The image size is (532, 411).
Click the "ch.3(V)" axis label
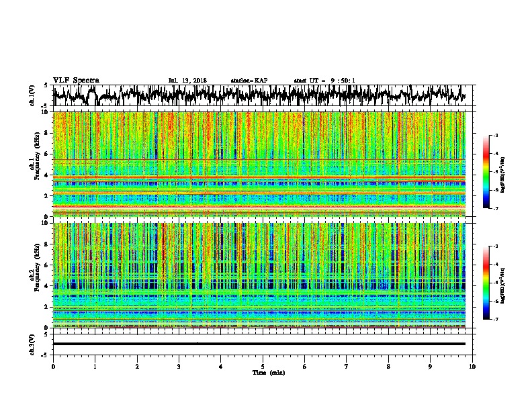[32, 345]
